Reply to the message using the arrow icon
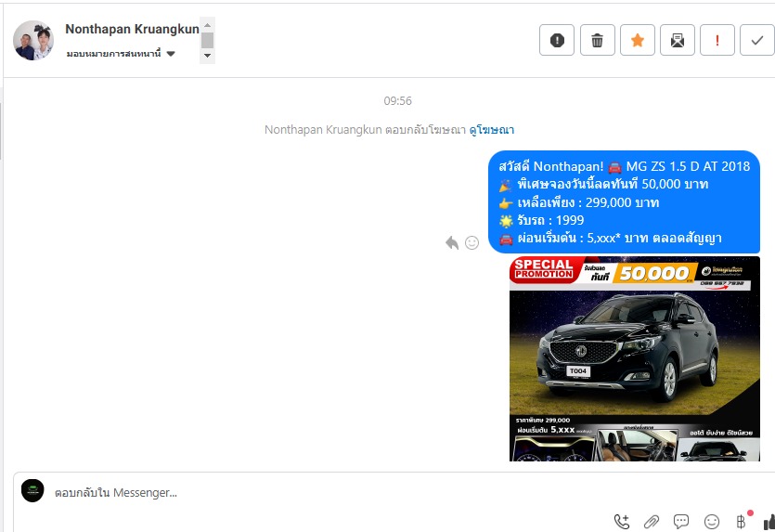This screenshot has height=532, width=775. [452, 242]
